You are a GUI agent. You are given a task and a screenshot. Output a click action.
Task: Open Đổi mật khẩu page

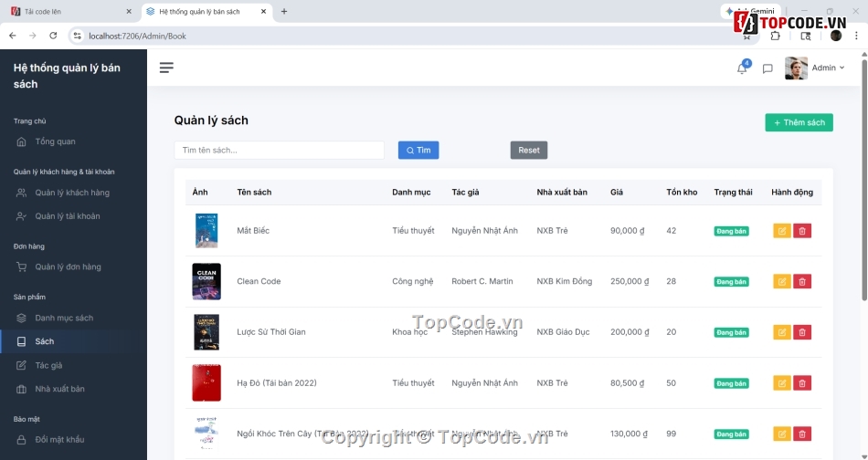[x=73, y=440]
